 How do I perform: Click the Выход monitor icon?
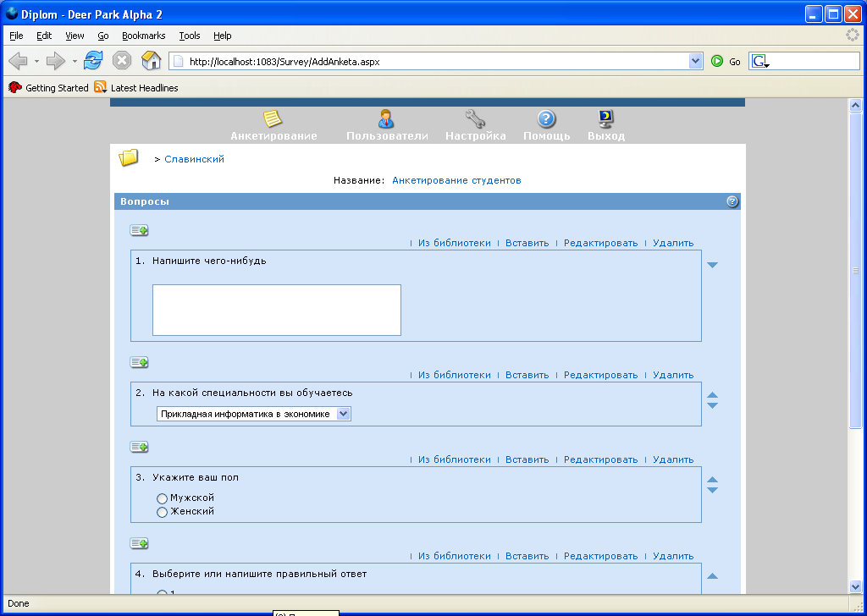coord(606,118)
